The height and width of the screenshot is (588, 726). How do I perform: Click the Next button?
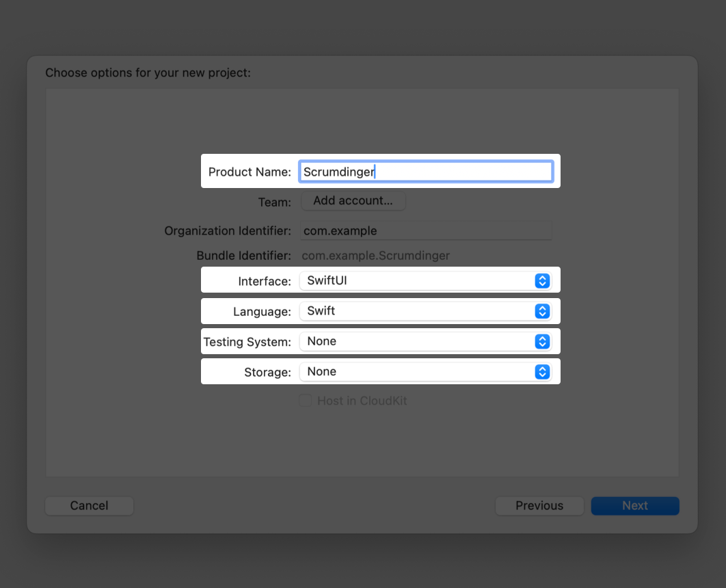634,505
